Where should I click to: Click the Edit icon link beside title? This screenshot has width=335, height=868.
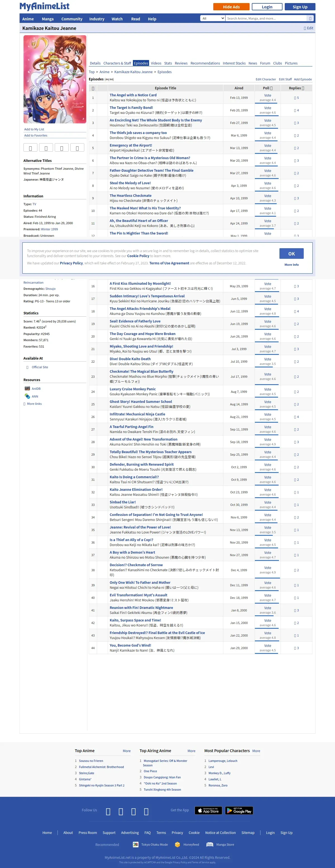(308, 28)
